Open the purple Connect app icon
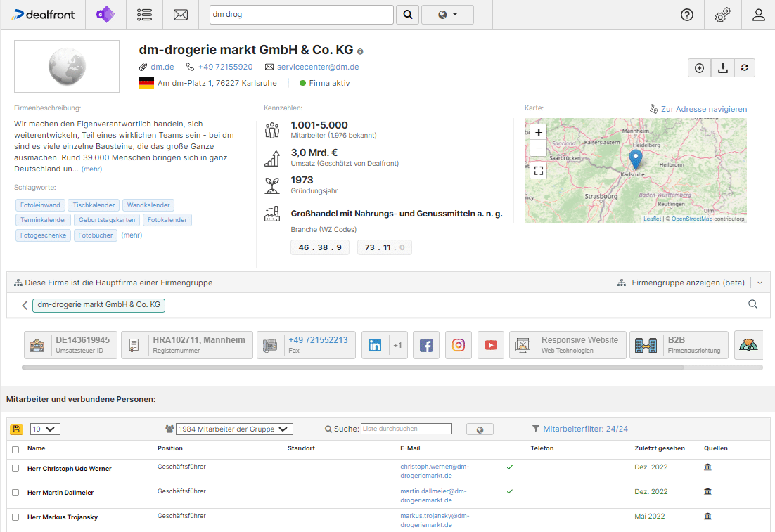This screenshot has width=775, height=532. pyautogui.click(x=105, y=14)
